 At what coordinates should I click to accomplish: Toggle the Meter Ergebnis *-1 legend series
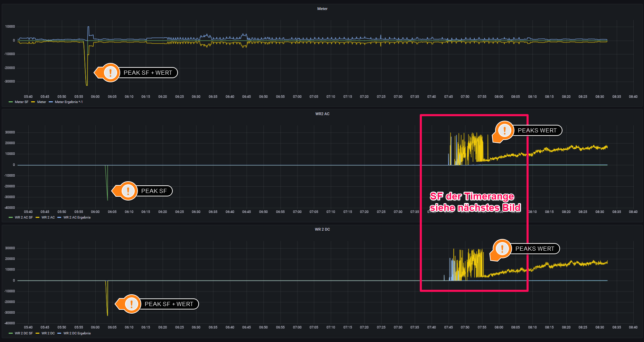click(68, 102)
